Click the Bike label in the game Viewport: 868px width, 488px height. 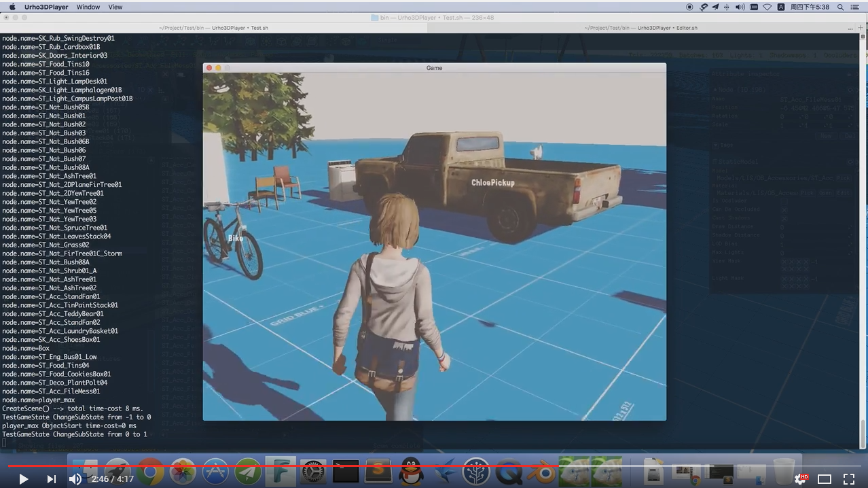[x=235, y=238]
